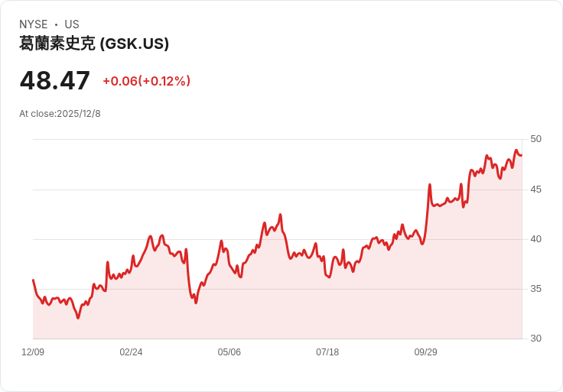Click the sharp price spike peak above 45
This screenshot has width=563, height=392.
tap(430, 184)
